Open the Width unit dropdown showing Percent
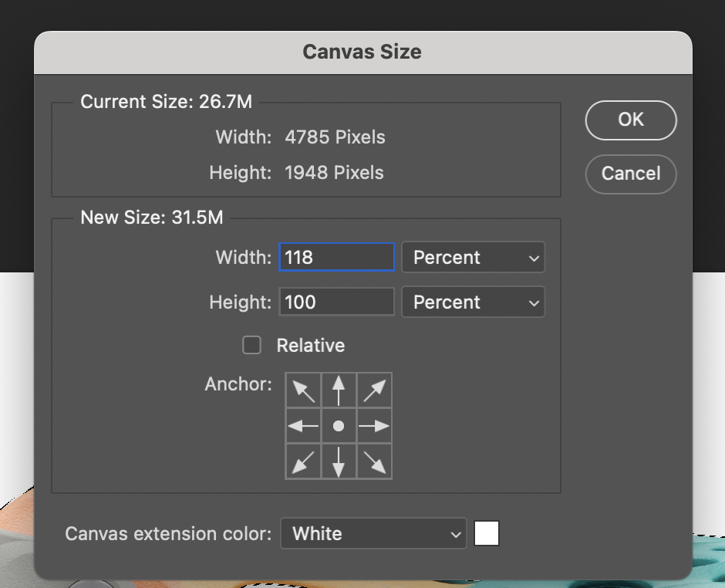This screenshot has height=588, width=725. tap(473, 257)
